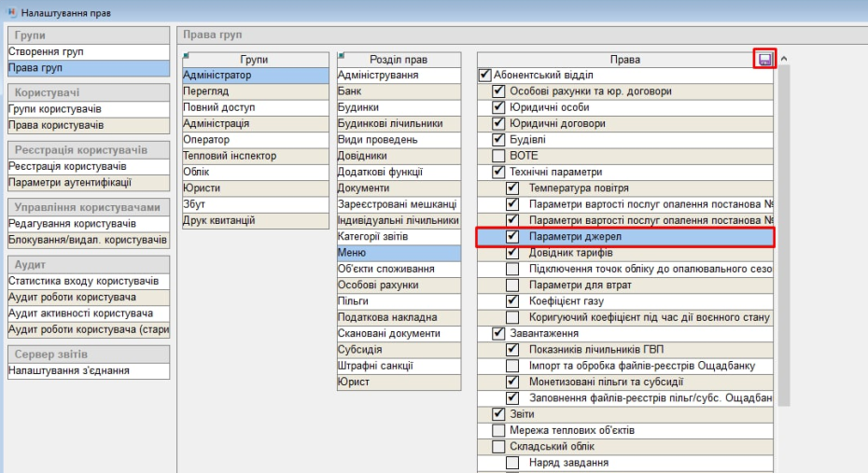This screenshot has height=473, width=868.
Task: Uncheck the Абонентський відділ checkbox
Action: click(484, 76)
